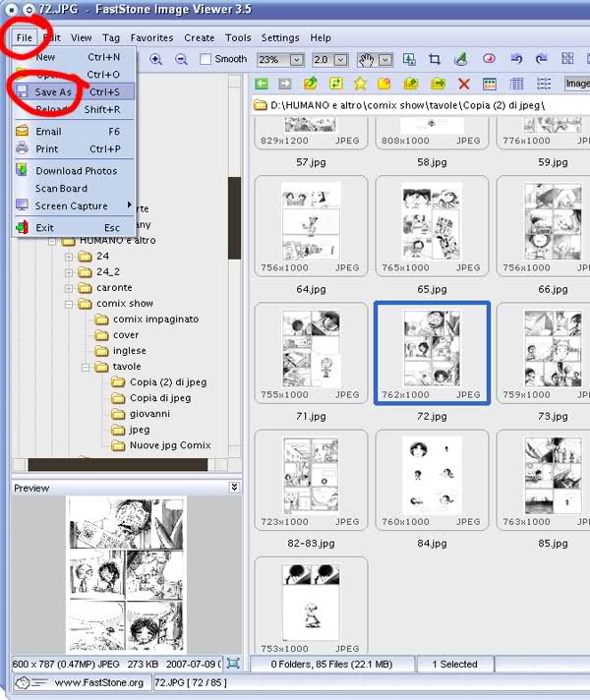Open the www.FastStone.org link
The height and width of the screenshot is (700, 590).
(x=98, y=683)
